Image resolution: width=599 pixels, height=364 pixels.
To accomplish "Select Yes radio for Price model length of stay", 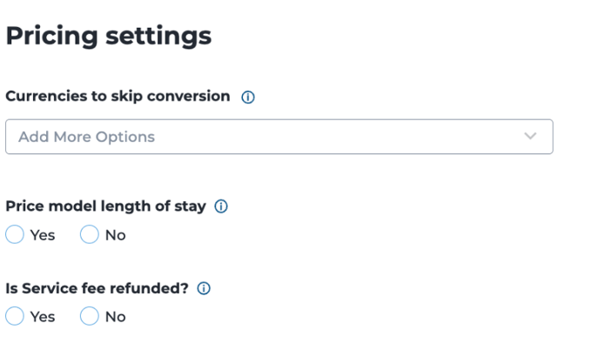I will coord(15,234).
